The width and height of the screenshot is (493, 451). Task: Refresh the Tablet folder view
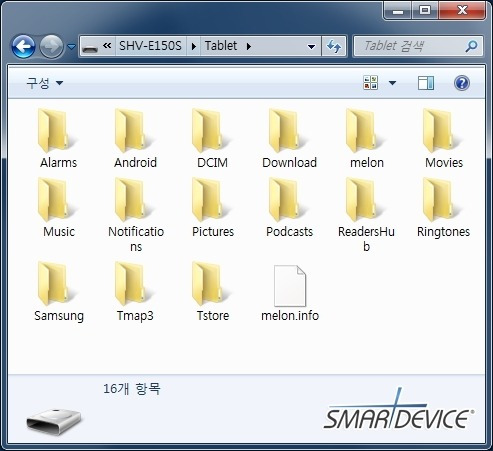[334, 46]
